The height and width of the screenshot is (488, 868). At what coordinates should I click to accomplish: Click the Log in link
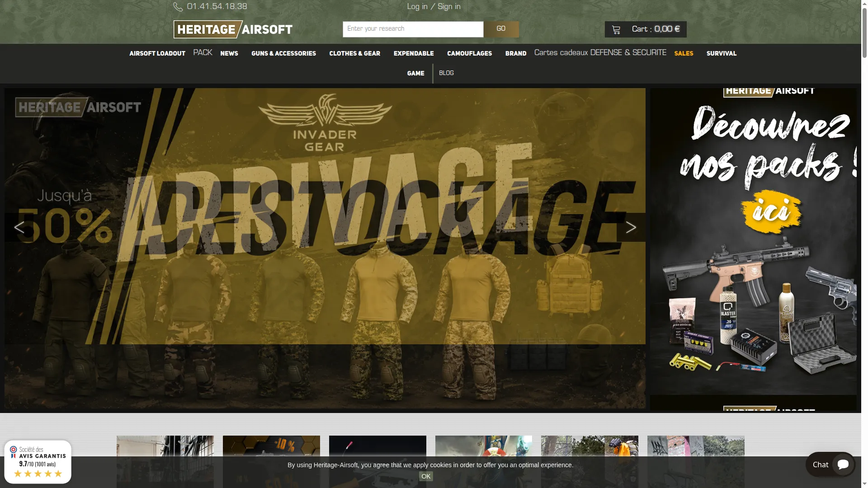(x=417, y=7)
